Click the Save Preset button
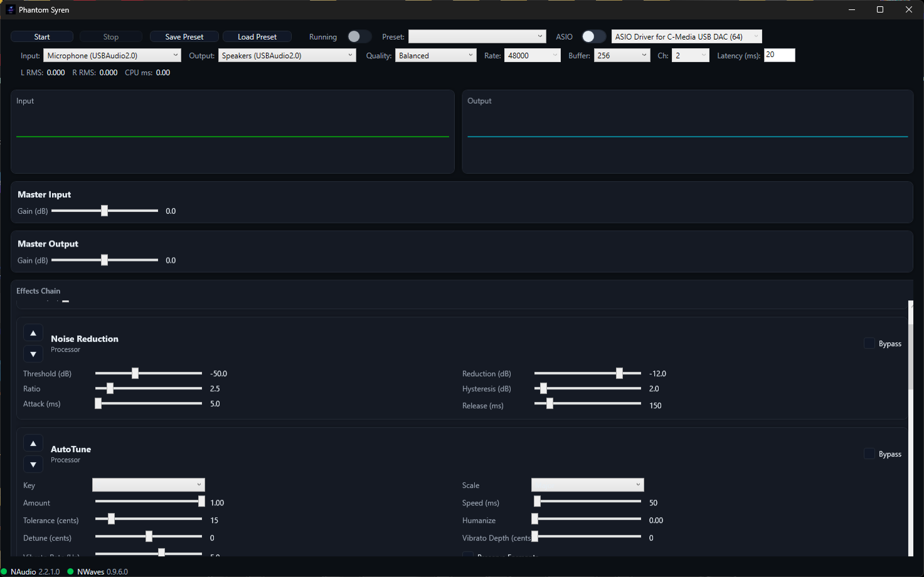Viewport: 924px width, 577px height. 184,36
